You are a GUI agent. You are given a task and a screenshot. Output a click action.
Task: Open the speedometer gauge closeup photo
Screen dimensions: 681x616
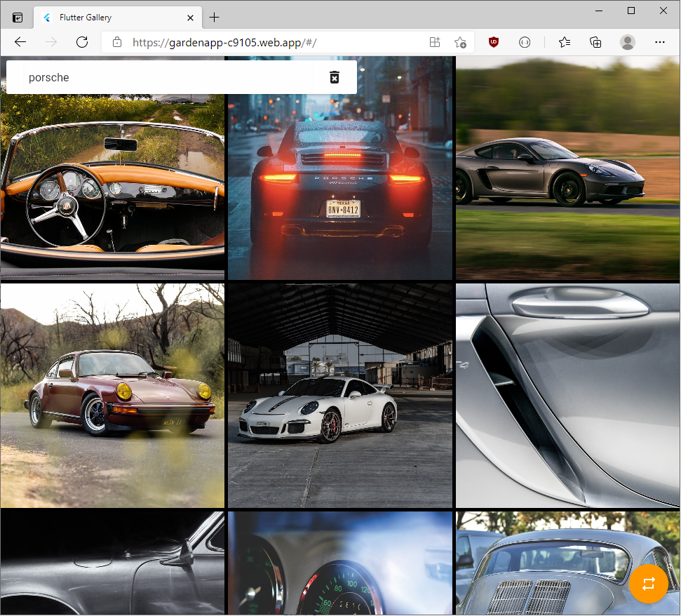(x=340, y=563)
